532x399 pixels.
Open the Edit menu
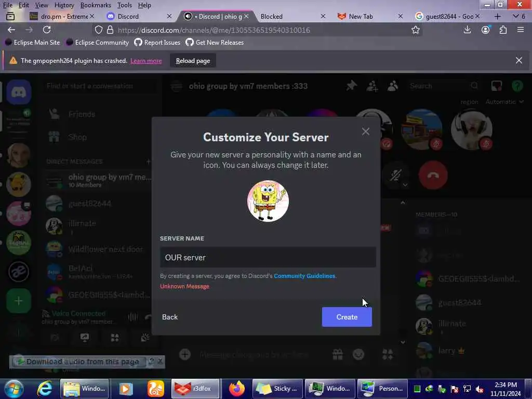[23, 5]
